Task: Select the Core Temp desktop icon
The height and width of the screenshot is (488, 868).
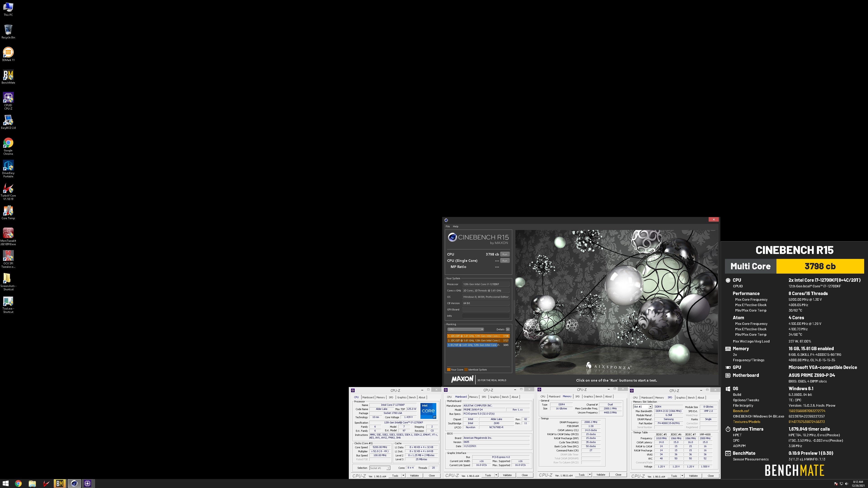Action: (8, 213)
